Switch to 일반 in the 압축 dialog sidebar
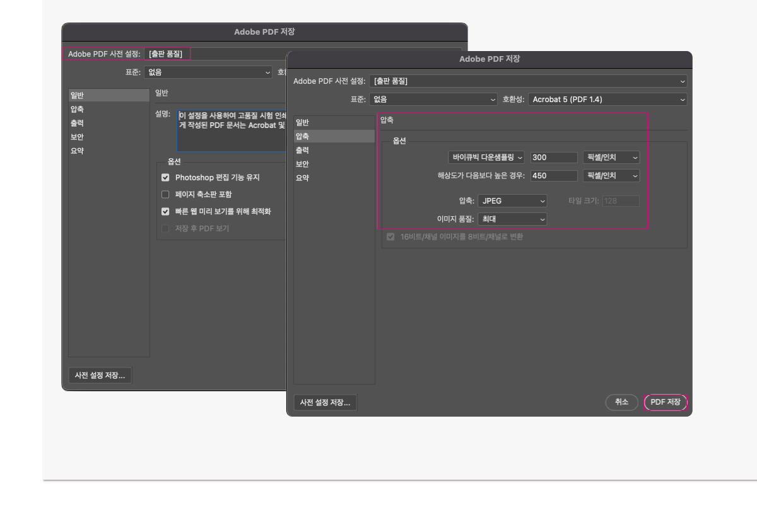This screenshot has width=757, height=532. (x=303, y=123)
